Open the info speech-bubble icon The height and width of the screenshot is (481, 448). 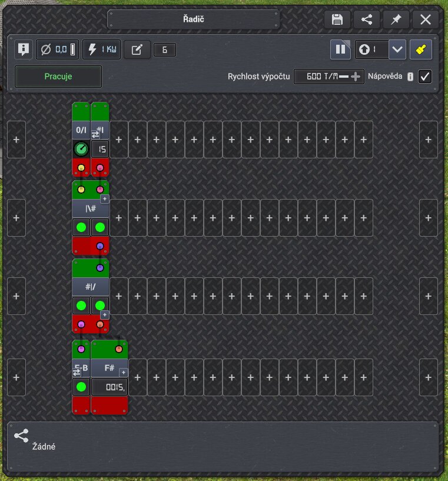pyautogui.click(x=24, y=49)
